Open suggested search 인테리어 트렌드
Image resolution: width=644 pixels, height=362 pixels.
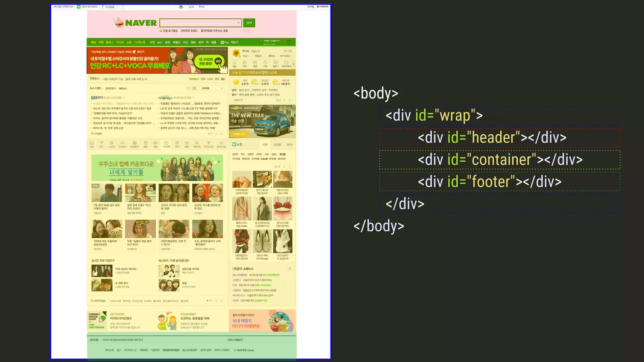pos(189,31)
